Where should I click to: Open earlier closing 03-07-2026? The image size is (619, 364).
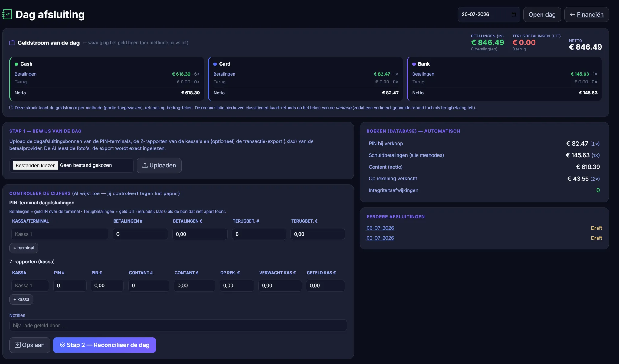380,238
